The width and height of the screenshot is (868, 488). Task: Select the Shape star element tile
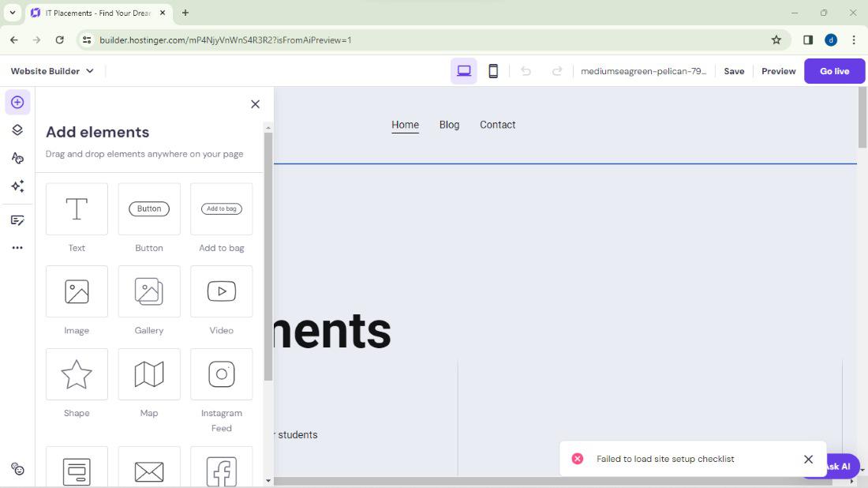click(x=77, y=374)
